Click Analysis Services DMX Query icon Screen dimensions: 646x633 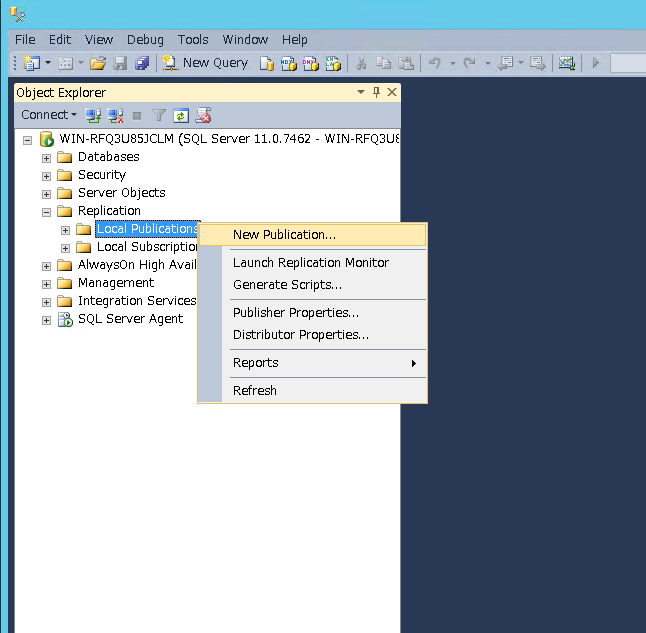click(x=311, y=63)
